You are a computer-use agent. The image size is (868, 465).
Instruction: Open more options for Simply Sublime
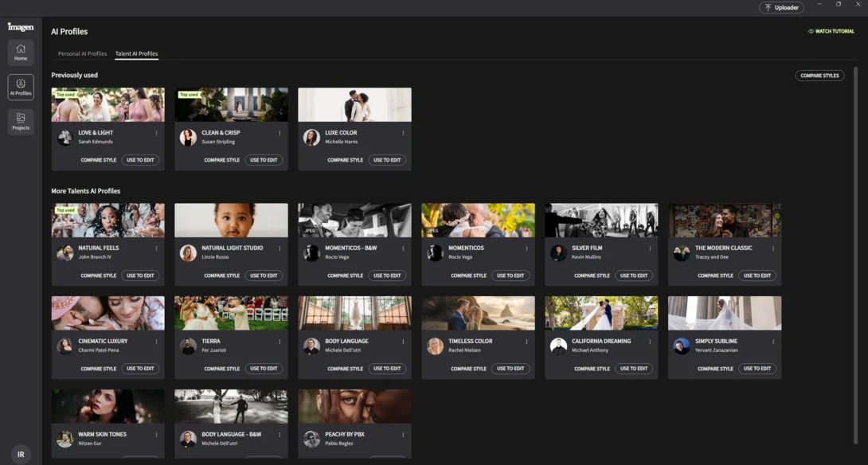773,342
